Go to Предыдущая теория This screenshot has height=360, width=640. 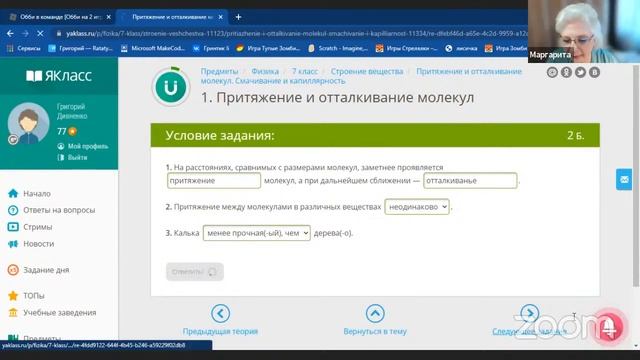coord(220,331)
